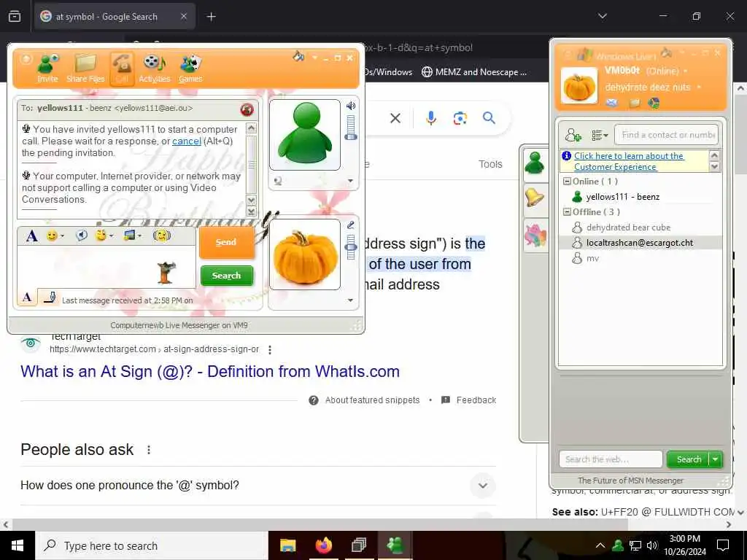Click the message typing area
The height and width of the screenshot is (560, 747).
pyautogui.click(x=107, y=267)
